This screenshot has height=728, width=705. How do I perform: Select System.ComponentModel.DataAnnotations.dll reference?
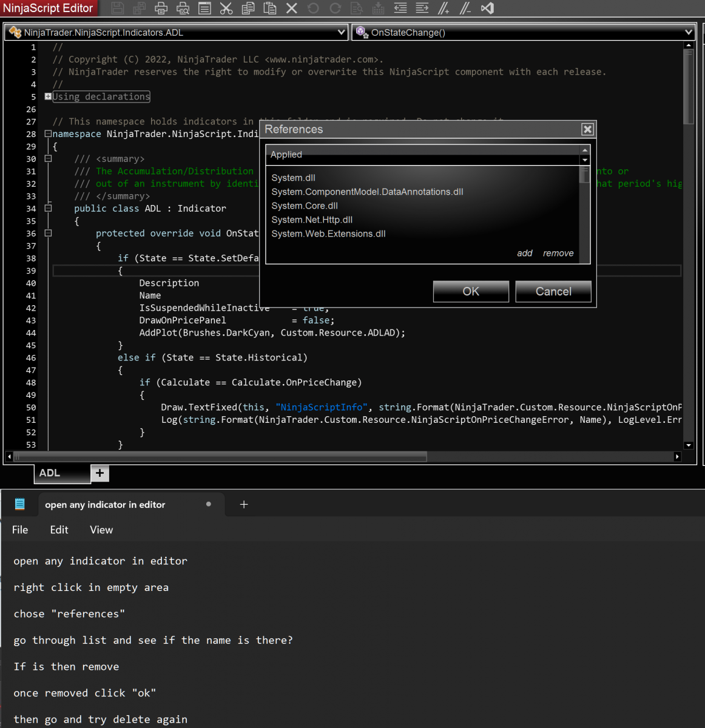367,192
